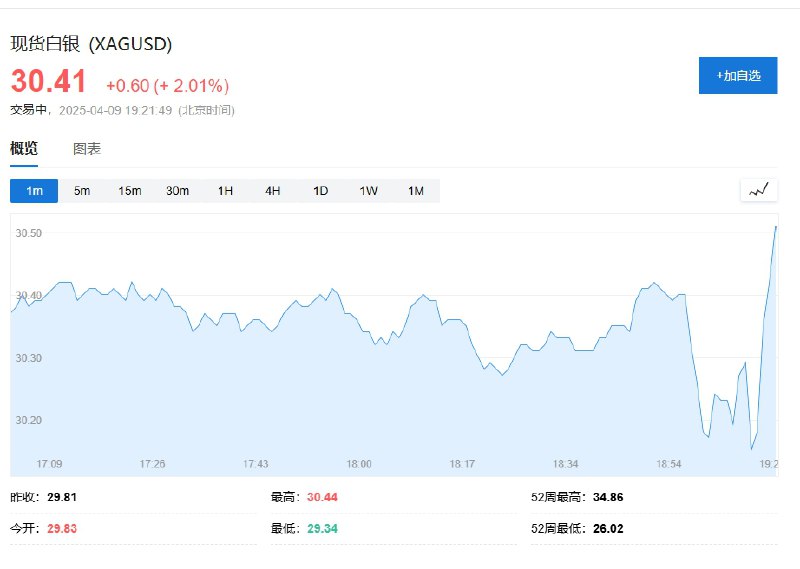The width and height of the screenshot is (800, 569).
Task: Select the 5m timeframe
Action: (82, 191)
